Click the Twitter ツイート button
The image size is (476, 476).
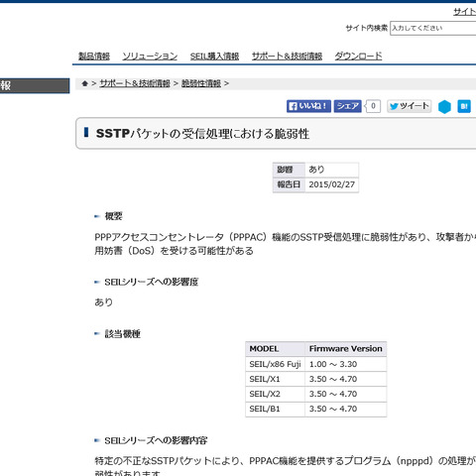pyautogui.click(x=410, y=106)
